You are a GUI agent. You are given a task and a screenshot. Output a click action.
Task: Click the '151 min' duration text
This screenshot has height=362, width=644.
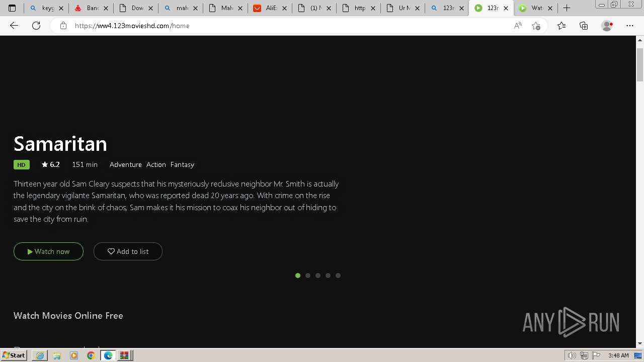pos(85,164)
